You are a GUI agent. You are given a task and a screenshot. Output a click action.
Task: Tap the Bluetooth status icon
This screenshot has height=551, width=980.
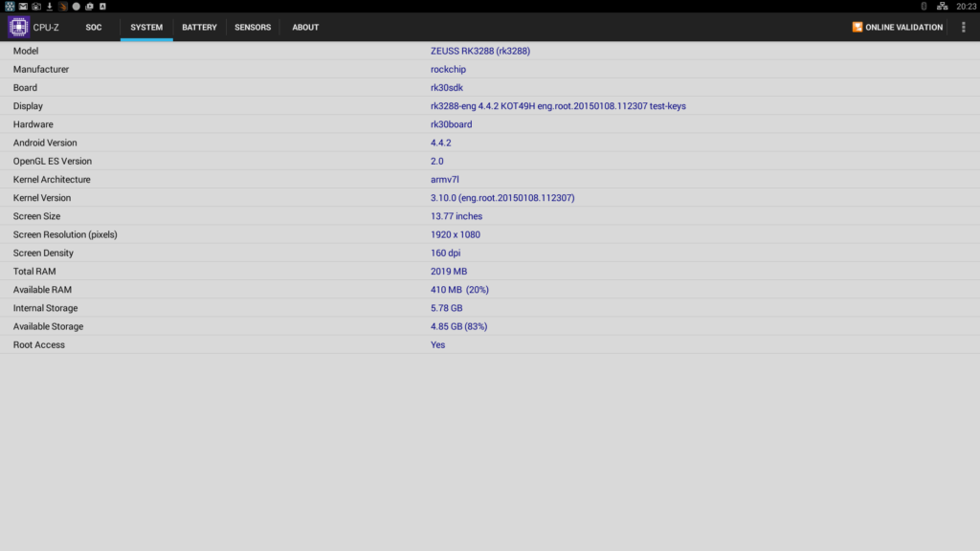point(924,7)
